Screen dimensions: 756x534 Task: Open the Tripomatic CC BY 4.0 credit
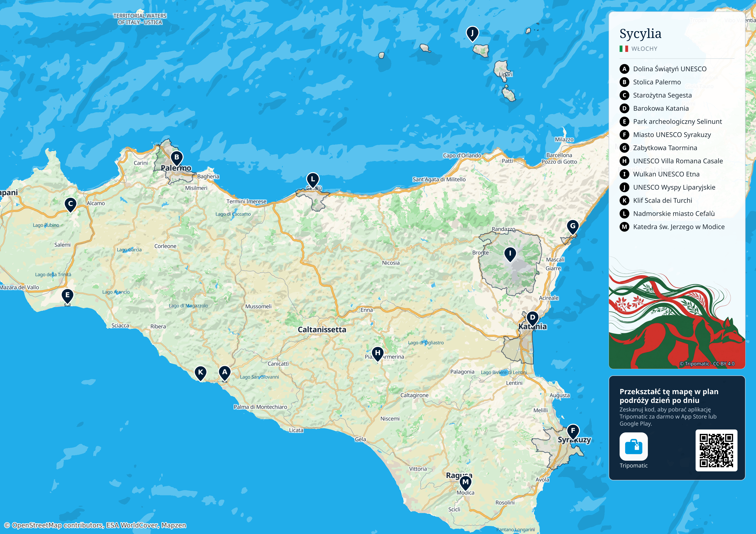point(707,364)
